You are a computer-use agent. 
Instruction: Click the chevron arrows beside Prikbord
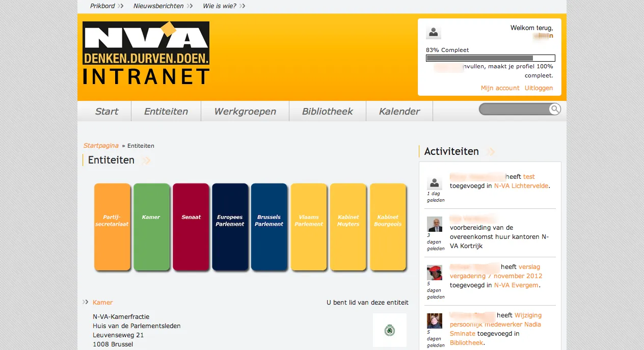pyautogui.click(x=120, y=6)
